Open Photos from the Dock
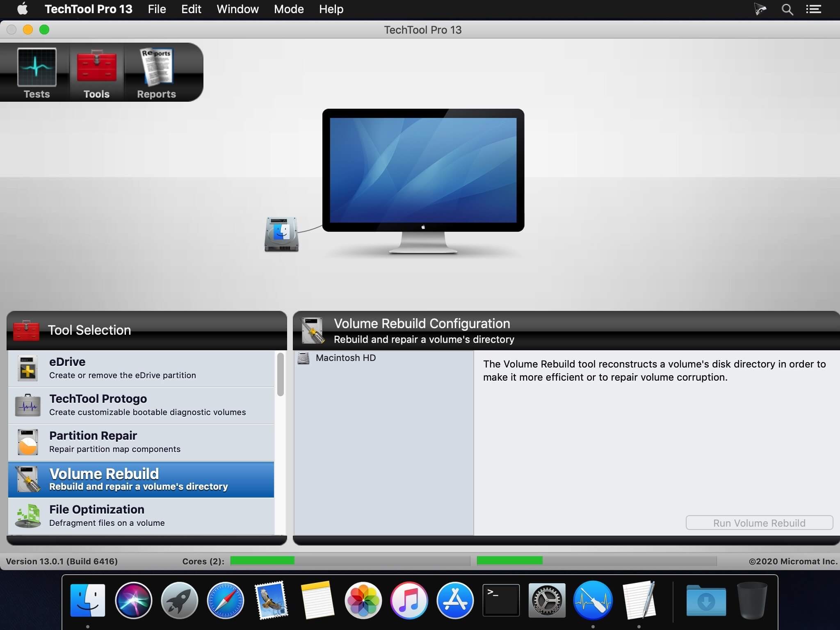Screen dimensions: 840x630 [x=363, y=600]
